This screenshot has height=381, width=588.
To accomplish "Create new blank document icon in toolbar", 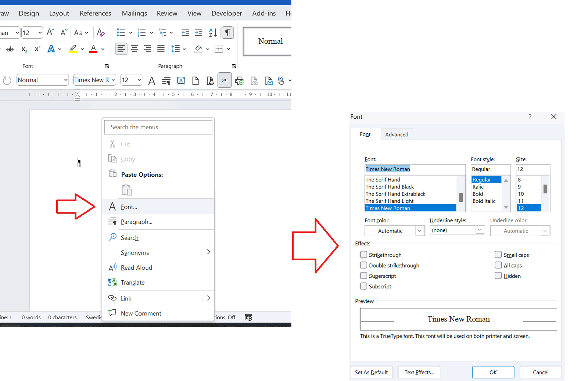I will coord(196,80).
